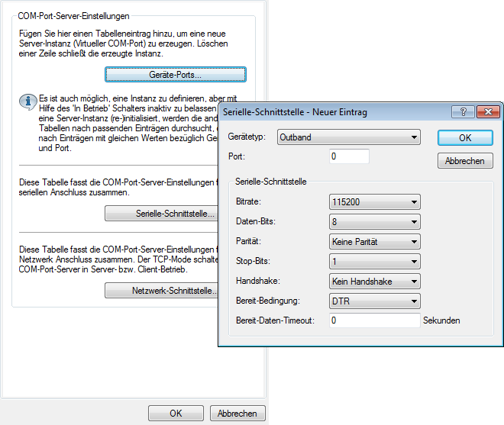
Task: Close the Serielle-Schnittstelle dialog with the X
Action: [x=486, y=111]
